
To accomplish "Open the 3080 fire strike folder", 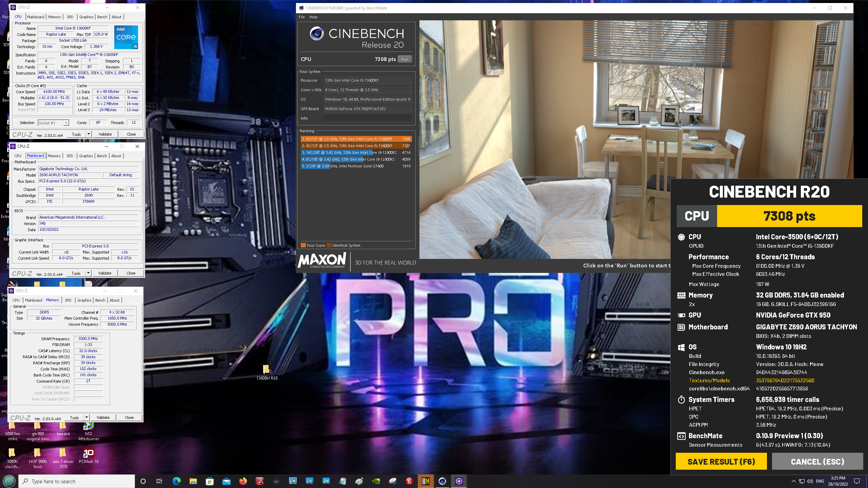I will coord(12,431).
